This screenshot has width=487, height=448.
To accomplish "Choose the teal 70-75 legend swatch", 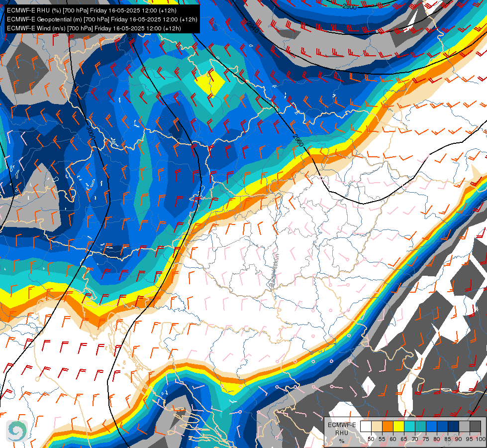I will pos(420,426).
